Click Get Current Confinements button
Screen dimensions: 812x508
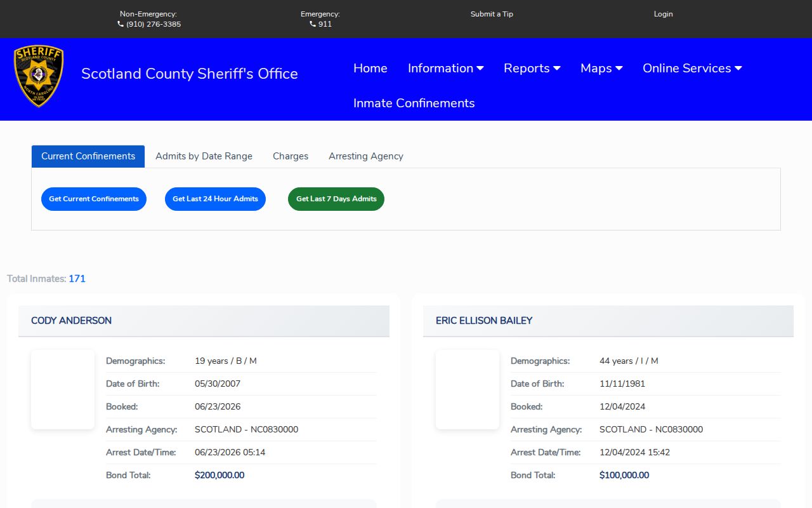(x=94, y=199)
